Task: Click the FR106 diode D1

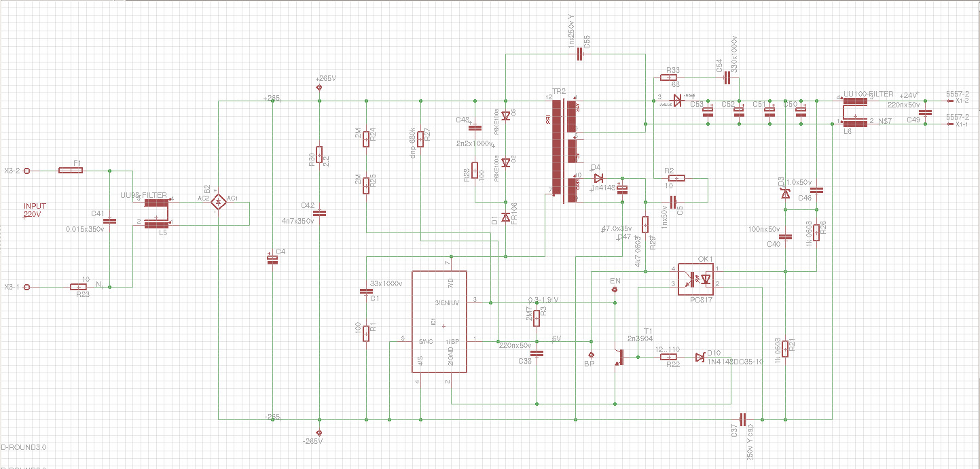Action: point(505,218)
